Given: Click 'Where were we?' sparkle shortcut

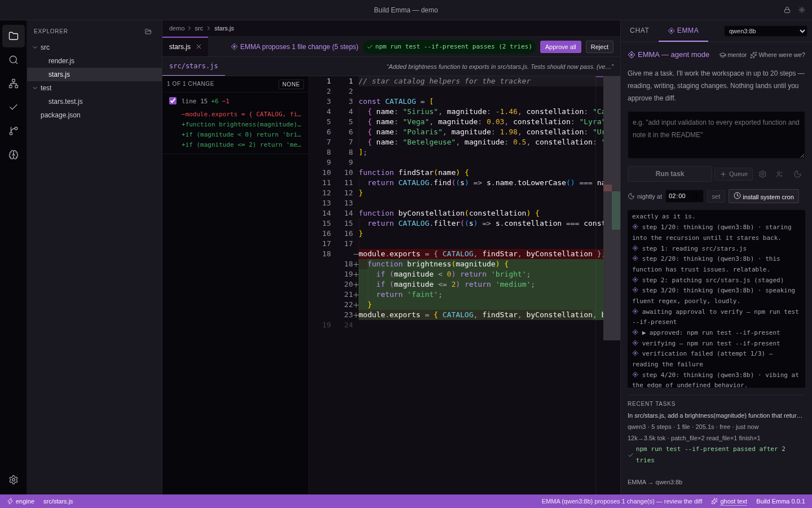Looking at the screenshot, I should (x=778, y=55).
